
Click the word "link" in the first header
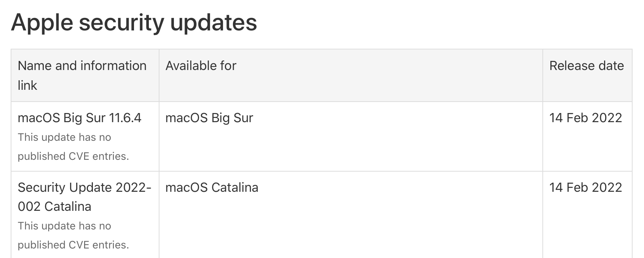click(27, 86)
